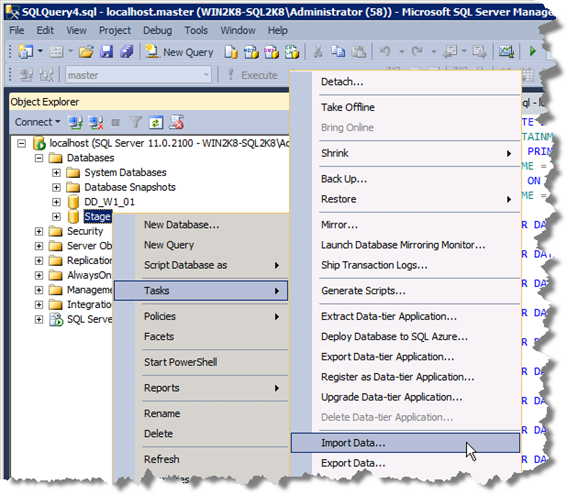Click the Undo arrow icon
This screenshot has height=495, width=567.
pos(385,52)
